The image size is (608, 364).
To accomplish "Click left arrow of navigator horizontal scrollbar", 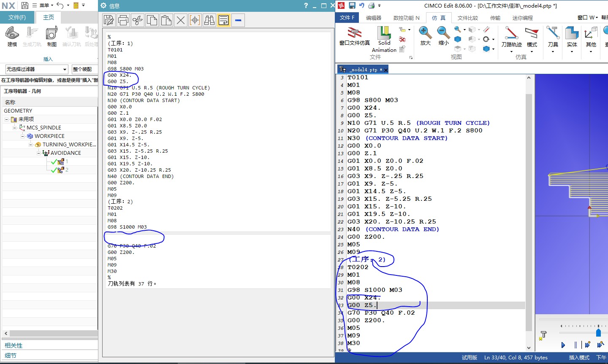I will coord(6,333).
